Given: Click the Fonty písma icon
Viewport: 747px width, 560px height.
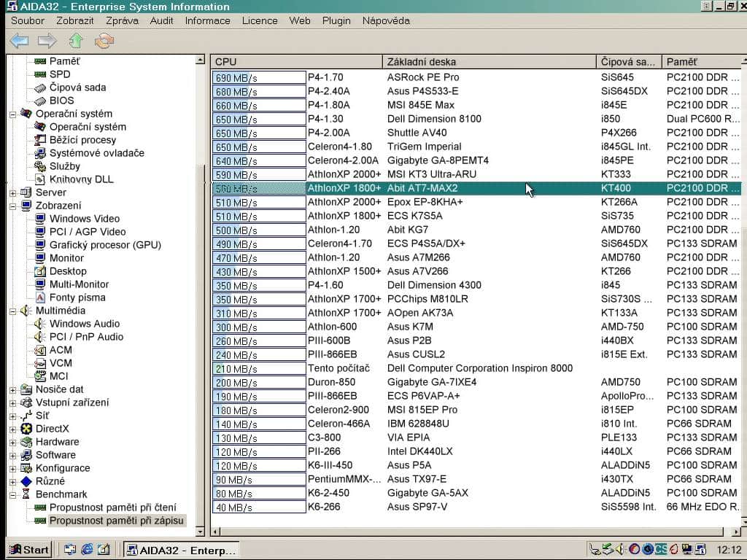Looking at the screenshot, I should coord(40,297).
